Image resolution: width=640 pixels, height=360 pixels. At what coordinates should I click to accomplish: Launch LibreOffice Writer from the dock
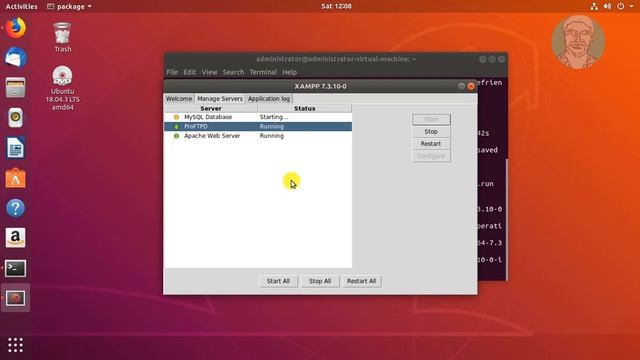(16, 148)
